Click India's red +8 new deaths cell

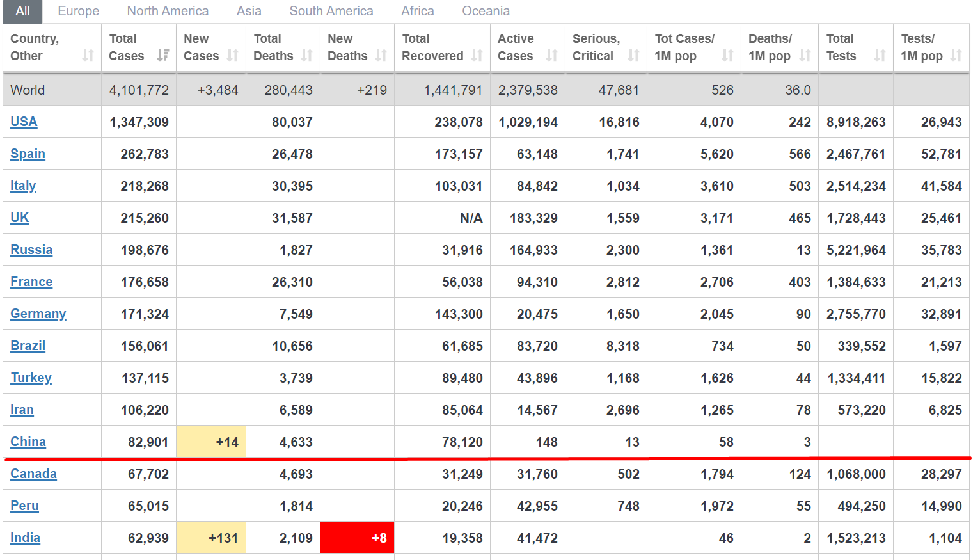click(x=357, y=538)
